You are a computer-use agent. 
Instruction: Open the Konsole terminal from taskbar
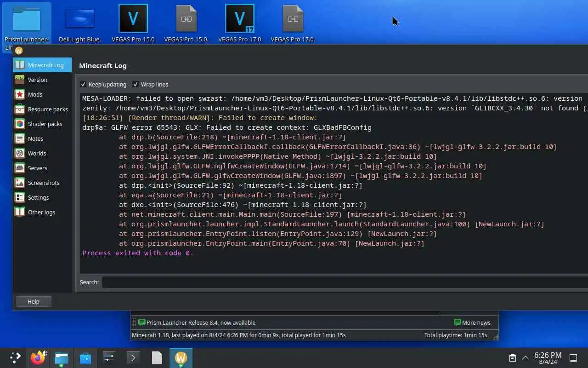pos(133,357)
